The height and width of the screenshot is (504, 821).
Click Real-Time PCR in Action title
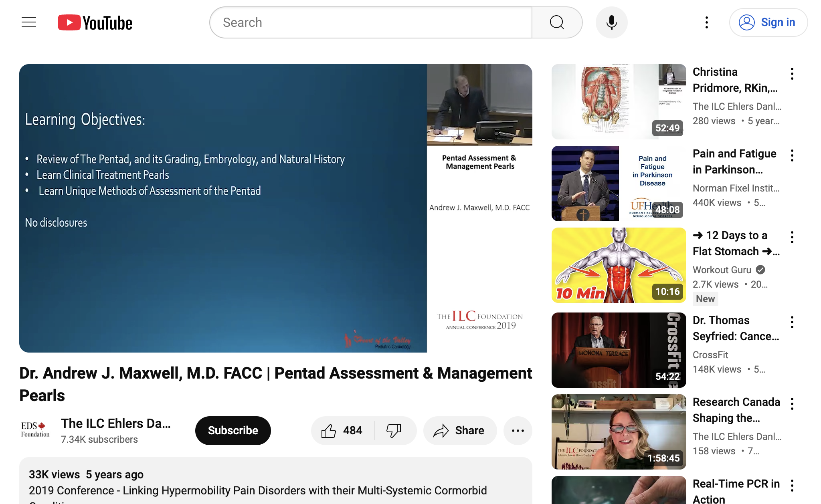tap(736, 491)
